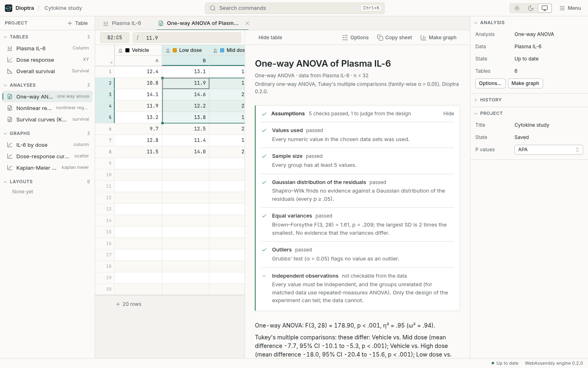Add 20 rows to the table
The image size is (588, 368).
pyautogui.click(x=129, y=304)
